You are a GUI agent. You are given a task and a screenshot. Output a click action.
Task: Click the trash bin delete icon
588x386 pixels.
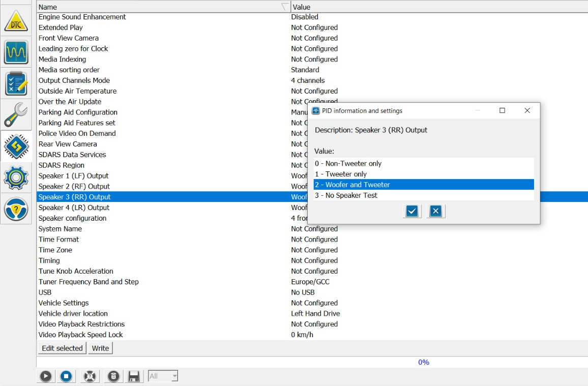[113, 376]
